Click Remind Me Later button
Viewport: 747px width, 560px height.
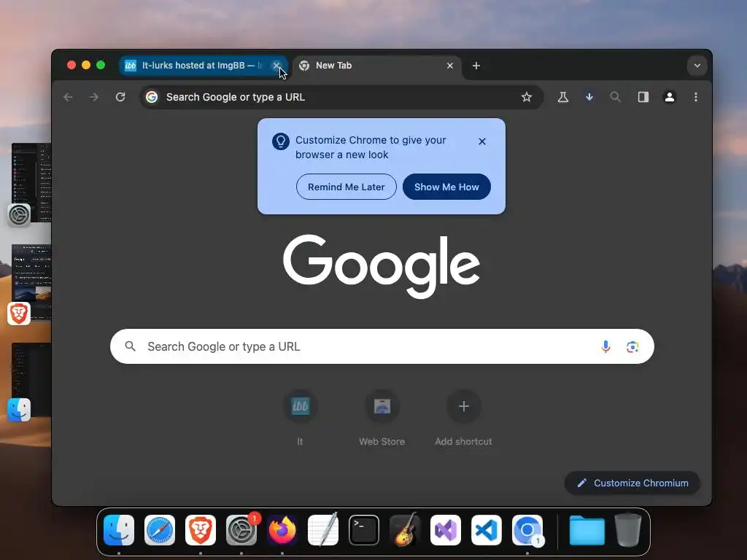pyautogui.click(x=347, y=187)
